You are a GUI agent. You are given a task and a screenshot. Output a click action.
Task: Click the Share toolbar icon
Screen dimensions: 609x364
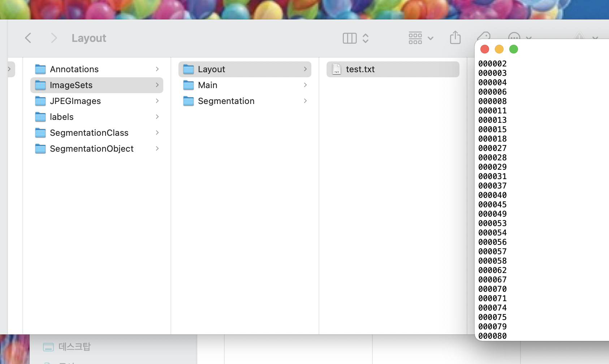pyautogui.click(x=455, y=38)
